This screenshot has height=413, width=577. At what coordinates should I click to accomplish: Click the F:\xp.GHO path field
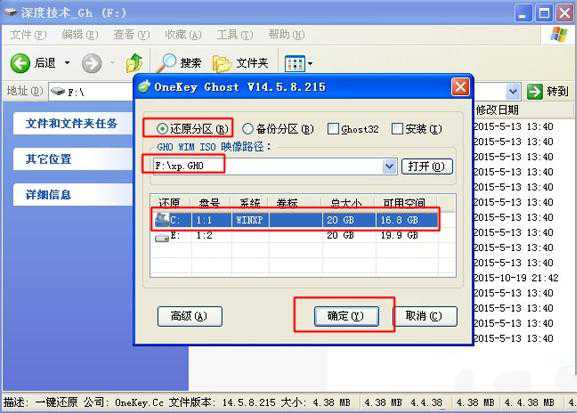268,166
